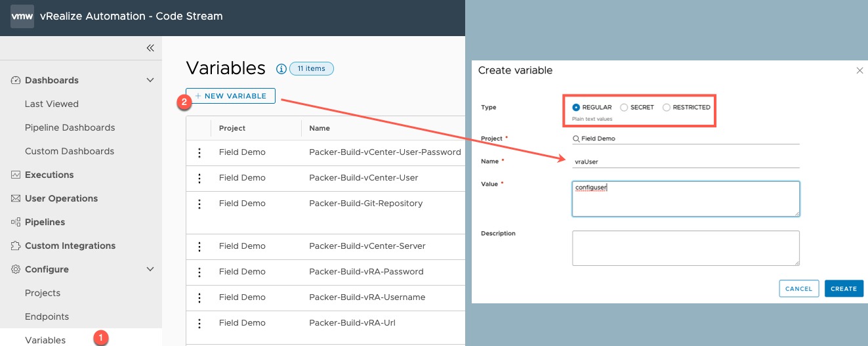Open actions menu for Packer-Build-Git-Repository row
Viewport: 868px width, 346px height.
click(199, 204)
